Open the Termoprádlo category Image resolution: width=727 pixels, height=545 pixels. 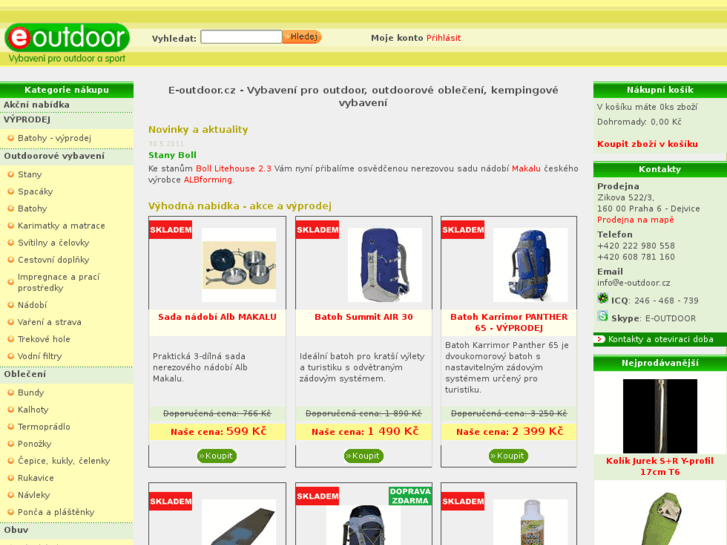point(44,427)
